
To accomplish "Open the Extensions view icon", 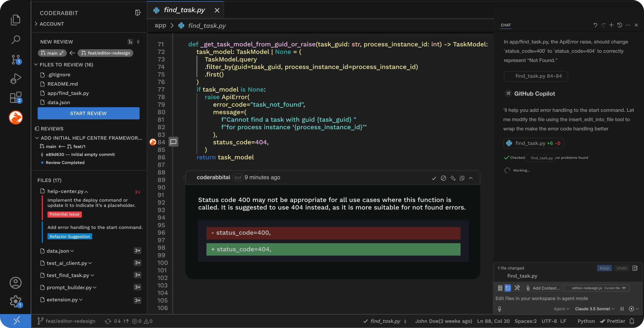I will 16,97.
